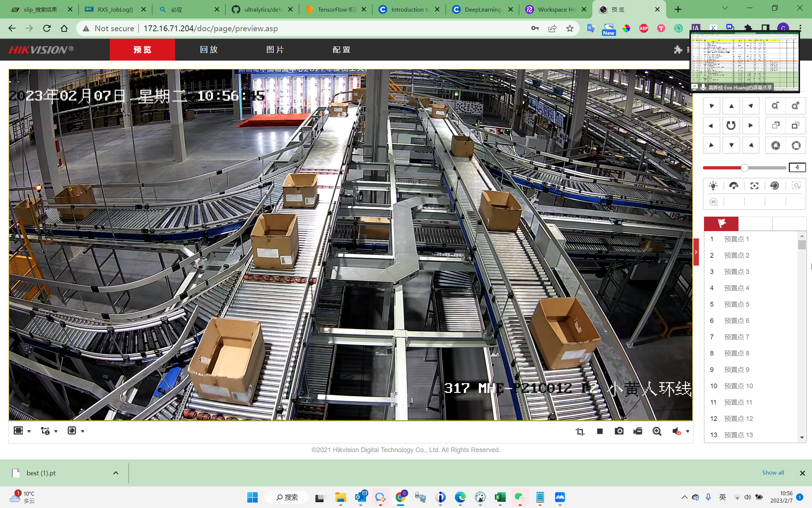The image size is (812, 508).
Task: Click the PTZ speed value field
Action: tap(797, 167)
